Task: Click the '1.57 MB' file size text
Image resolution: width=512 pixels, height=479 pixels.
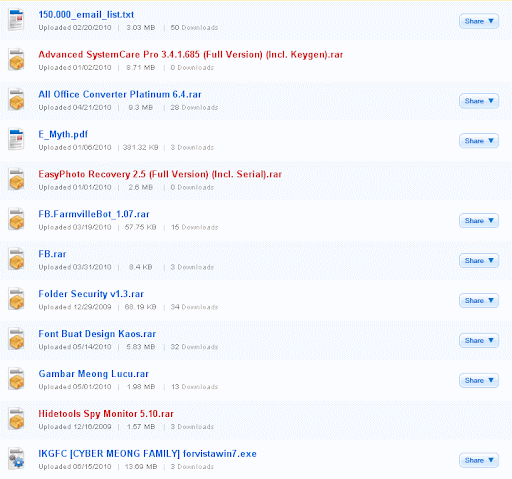Action: coord(141,427)
